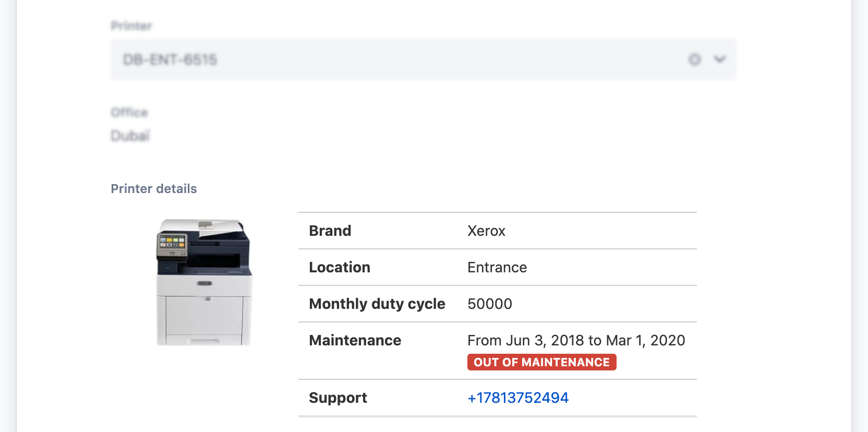Click the DB-ENT-6515 printer select field

tap(365, 59)
